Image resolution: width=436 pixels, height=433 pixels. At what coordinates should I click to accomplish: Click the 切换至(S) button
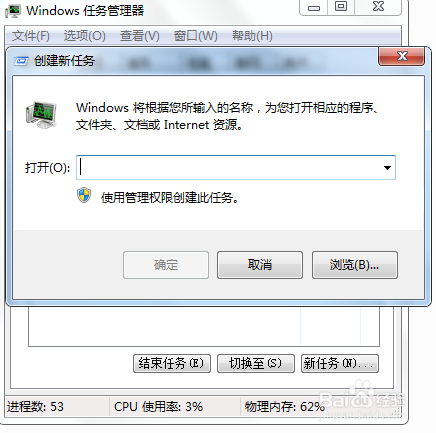coord(256,363)
